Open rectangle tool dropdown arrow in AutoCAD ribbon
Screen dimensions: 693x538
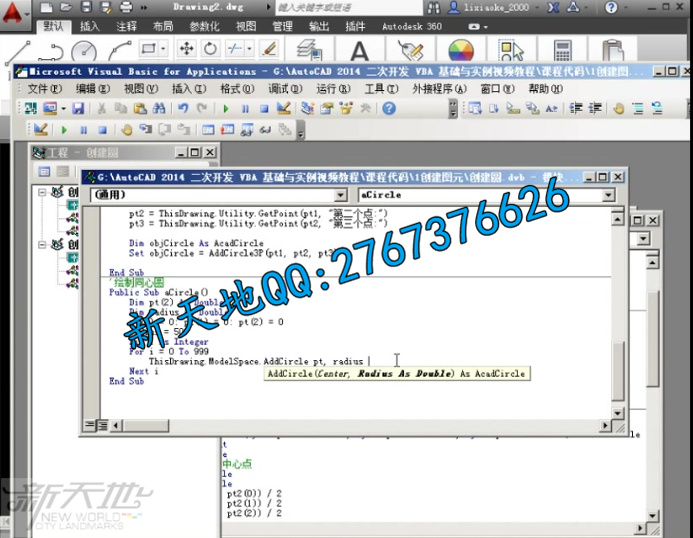click(164, 48)
